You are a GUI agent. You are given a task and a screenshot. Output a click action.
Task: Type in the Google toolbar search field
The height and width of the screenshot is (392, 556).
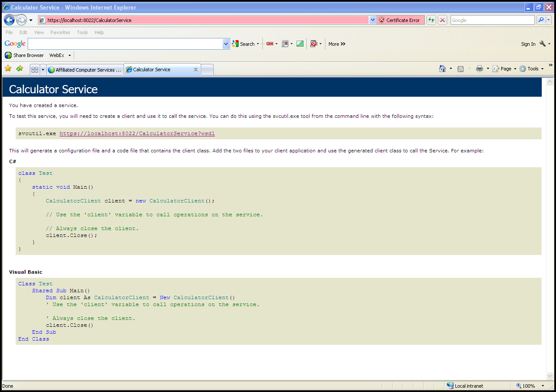click(125, 44)
